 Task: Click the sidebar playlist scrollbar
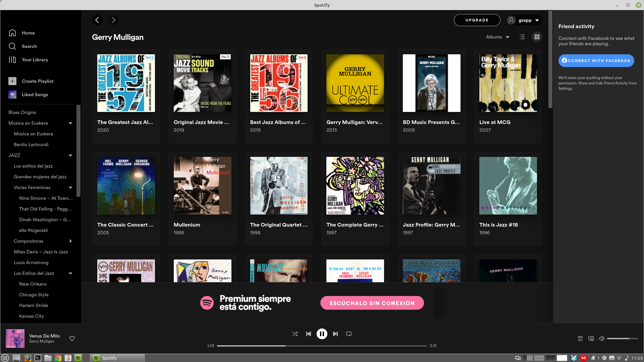78,151
